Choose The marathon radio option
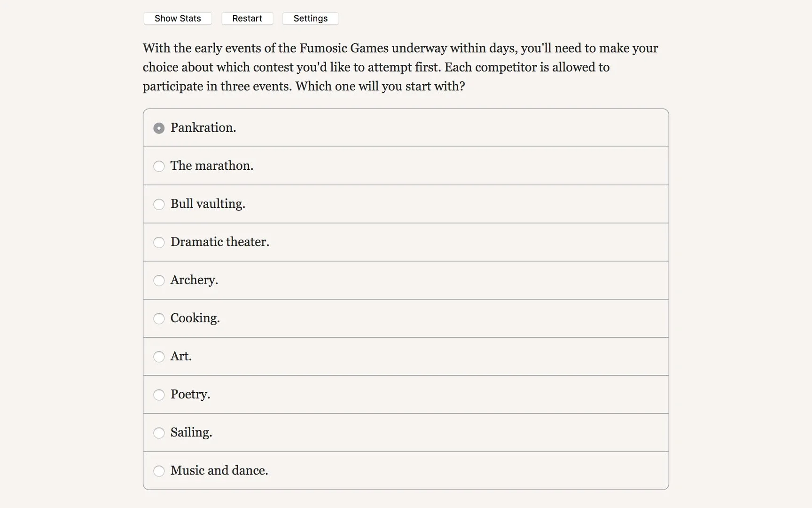The image size is (812, 508). click(159, 166)
